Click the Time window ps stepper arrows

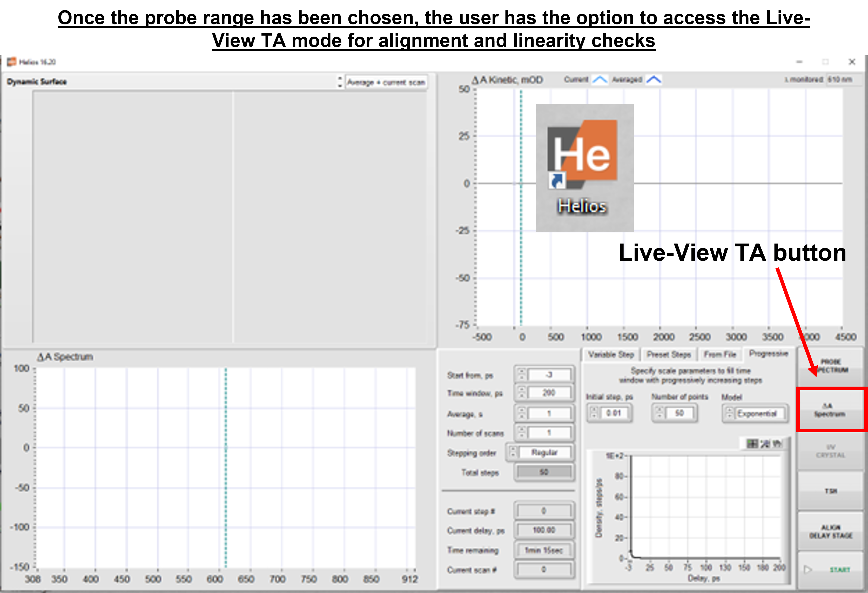[x=522, y=393]
